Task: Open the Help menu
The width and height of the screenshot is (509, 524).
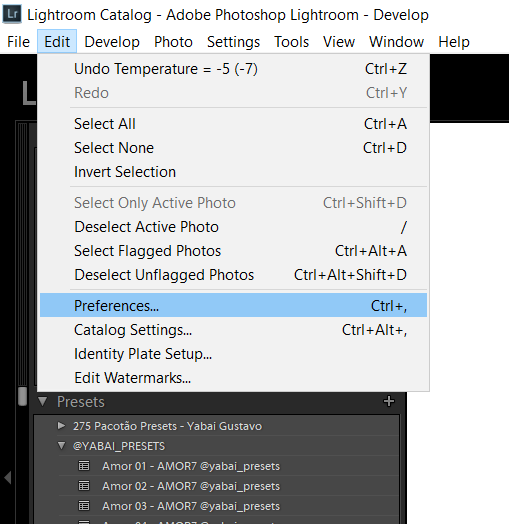Action: pyautogui.click(x=454, y=42)
